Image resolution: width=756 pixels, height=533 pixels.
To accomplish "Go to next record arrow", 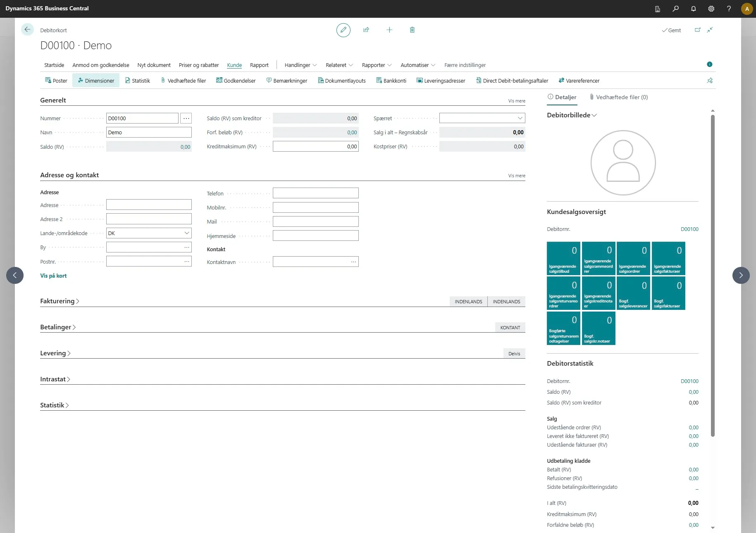I will coord(741,275).
